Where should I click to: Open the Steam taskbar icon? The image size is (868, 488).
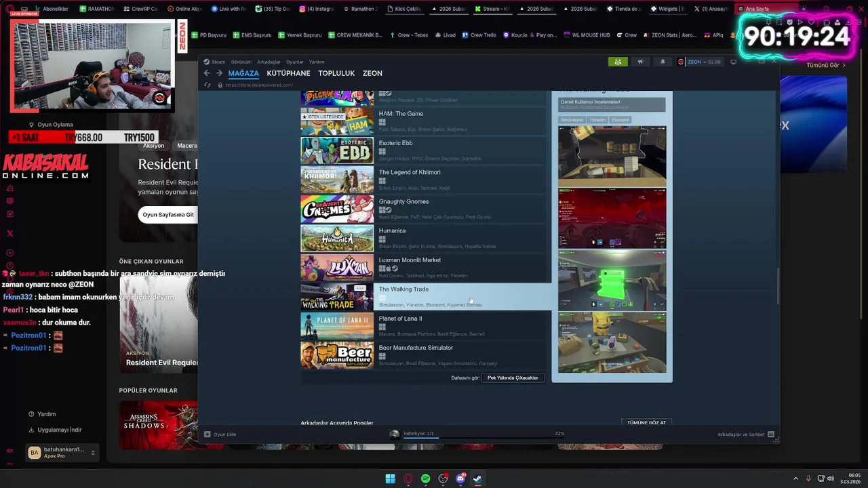coord(477,479)
